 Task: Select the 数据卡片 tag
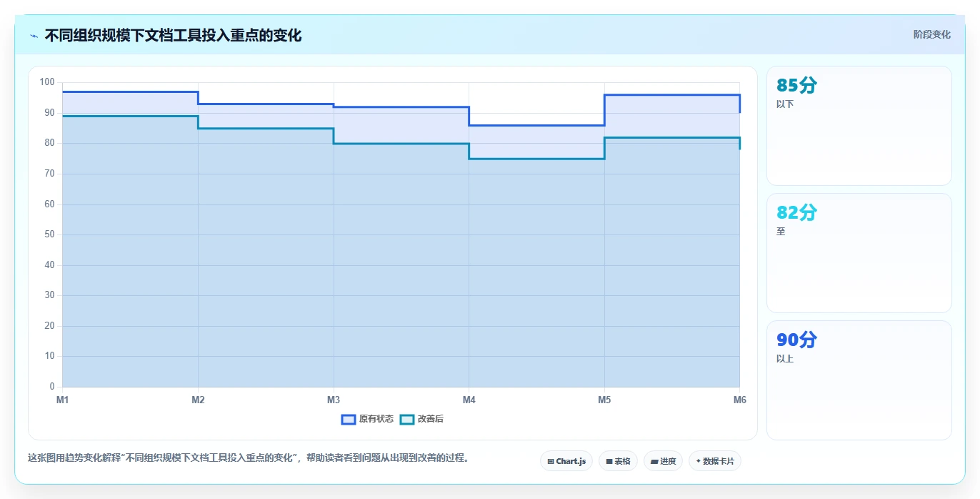click(x=715, y=461)
